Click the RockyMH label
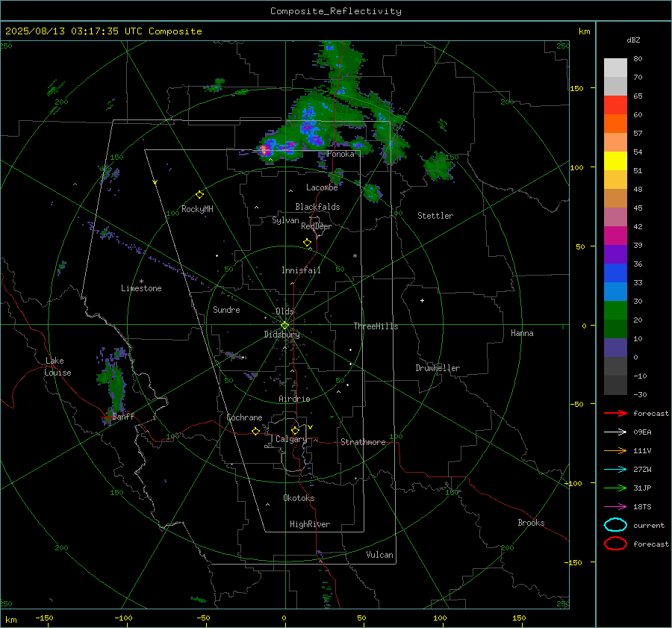The image size is (672, 628). pyautogui.click(x=197, y=209)
